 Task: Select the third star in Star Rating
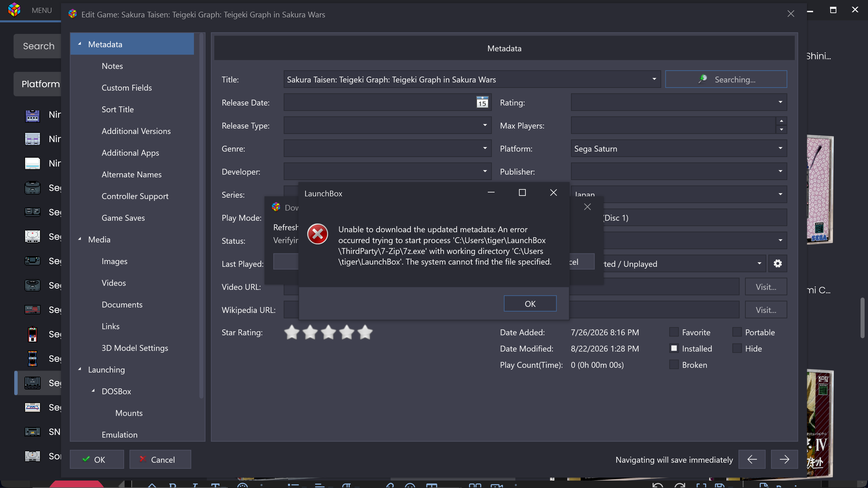328,332
